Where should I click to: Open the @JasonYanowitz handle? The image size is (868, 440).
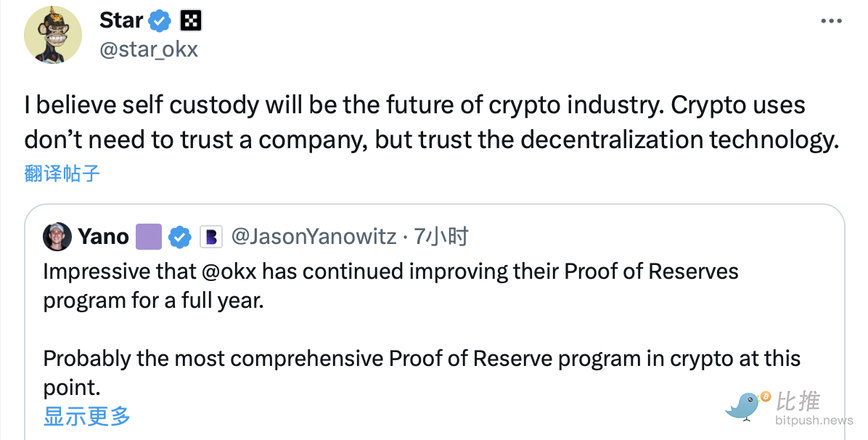tap(314, 237)
